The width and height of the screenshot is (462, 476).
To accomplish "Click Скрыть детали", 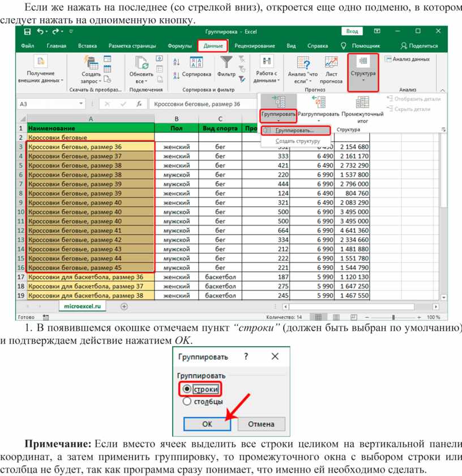I will click(408, 109).
